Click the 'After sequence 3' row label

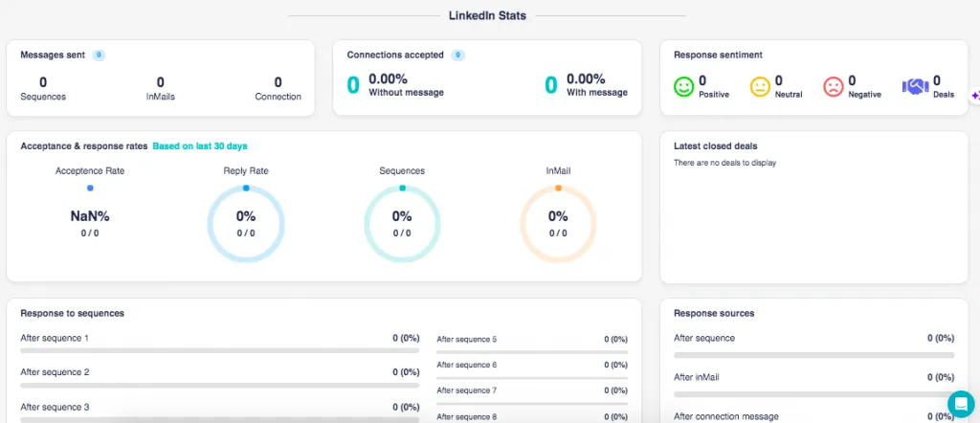pos(55,407)
